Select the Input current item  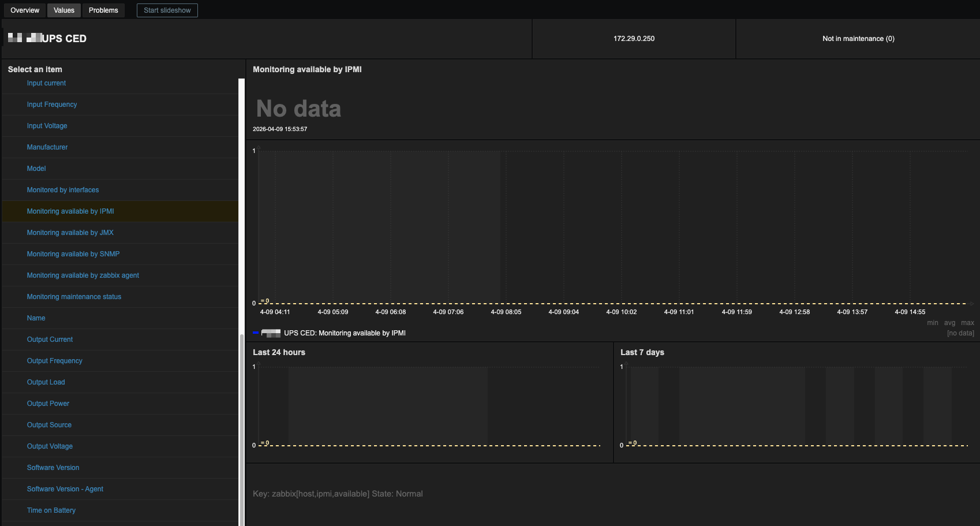tap(46, 83)
